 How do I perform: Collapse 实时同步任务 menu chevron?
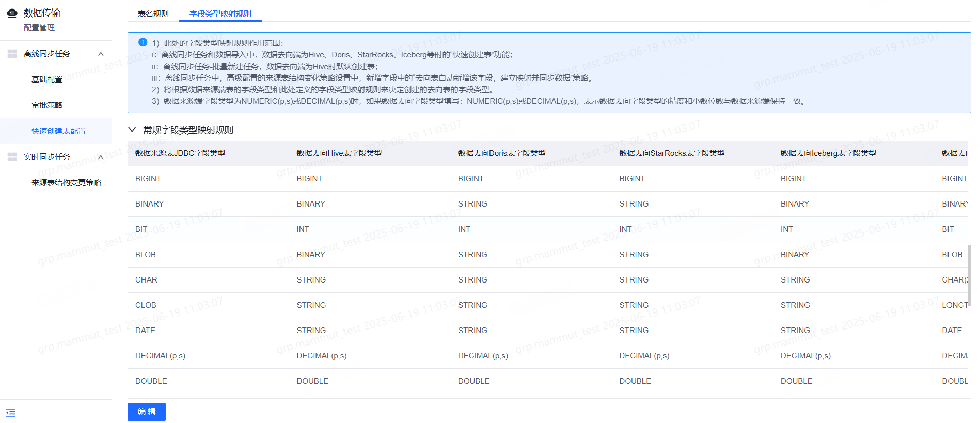tap(101, 157)
